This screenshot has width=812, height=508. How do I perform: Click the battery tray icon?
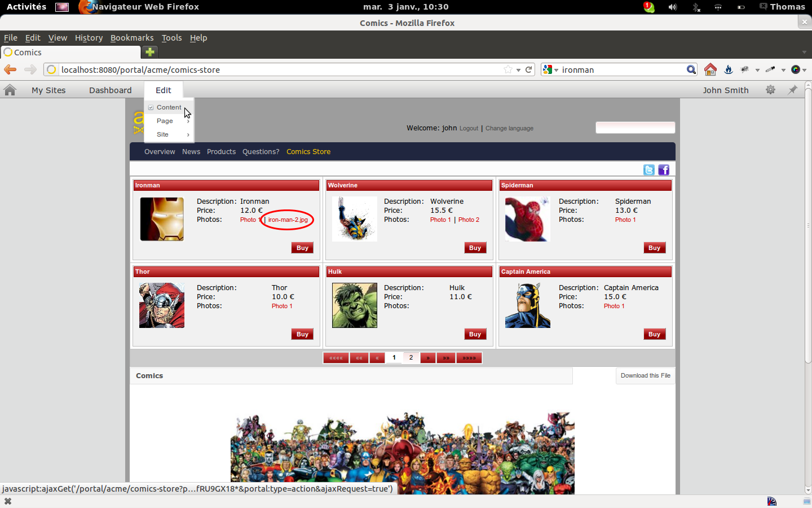741,7
